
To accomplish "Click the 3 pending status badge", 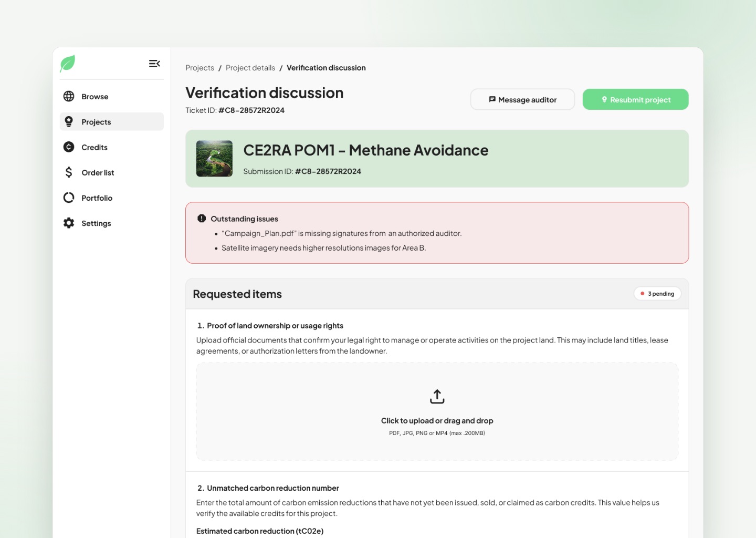I will click(x=658, y=294).
